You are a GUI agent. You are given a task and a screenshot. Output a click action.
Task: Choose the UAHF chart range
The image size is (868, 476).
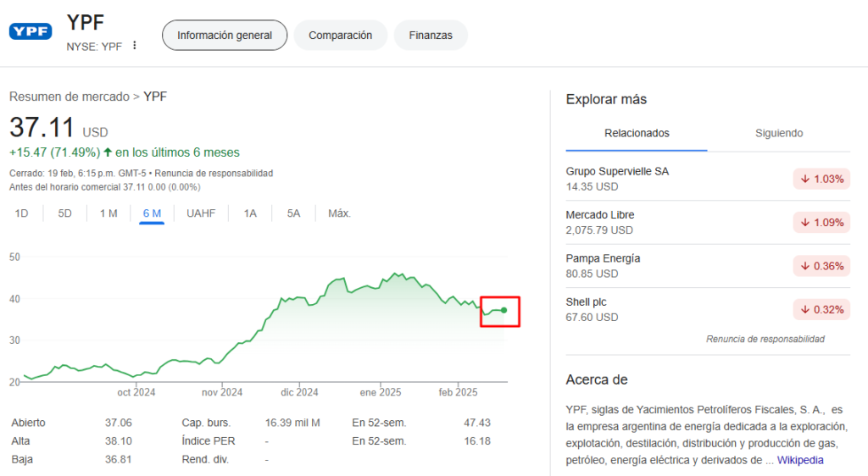pos(201,213)
